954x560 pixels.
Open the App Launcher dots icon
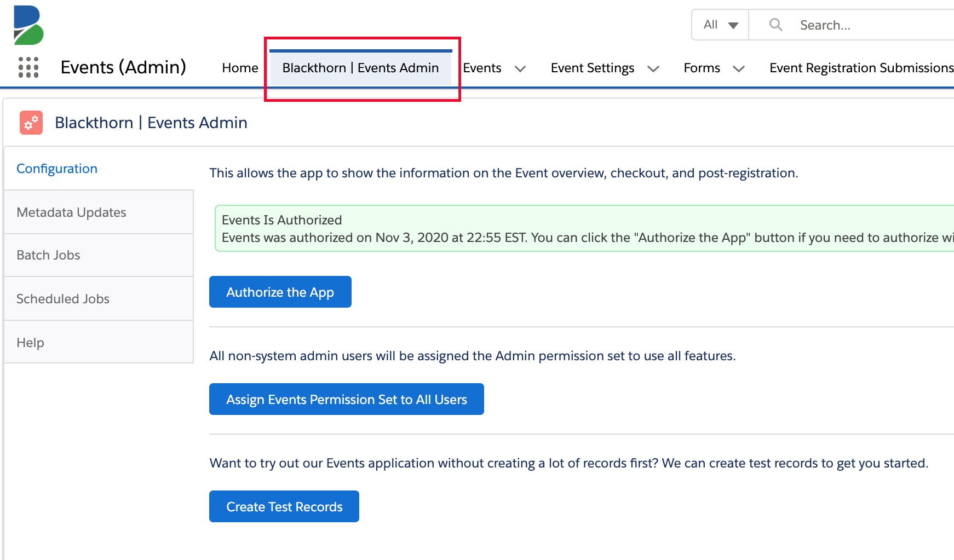28,67
